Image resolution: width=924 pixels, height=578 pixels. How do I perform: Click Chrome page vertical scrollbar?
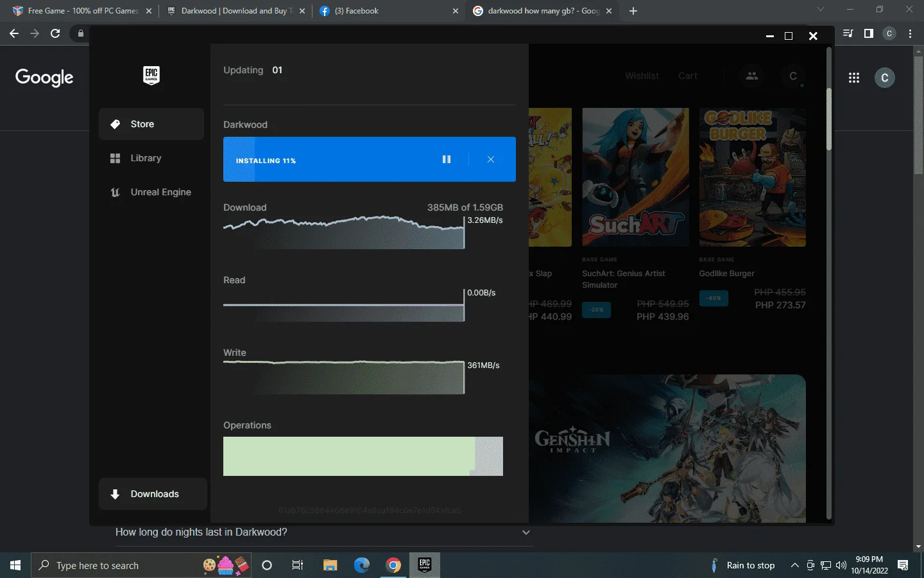[918, 116]
